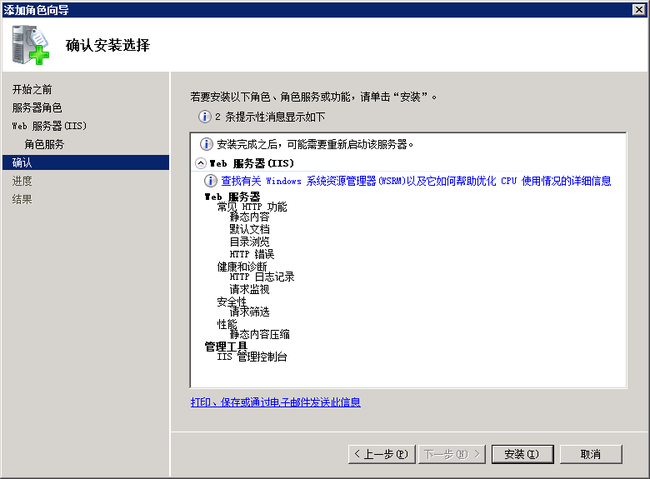Click the 管理工具 heading

pos(226,346)
